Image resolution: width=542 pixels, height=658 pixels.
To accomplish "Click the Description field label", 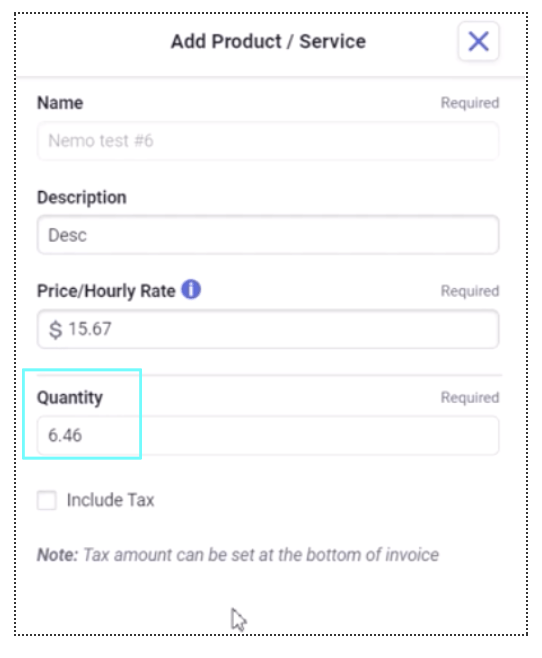I will click(82, 197).
